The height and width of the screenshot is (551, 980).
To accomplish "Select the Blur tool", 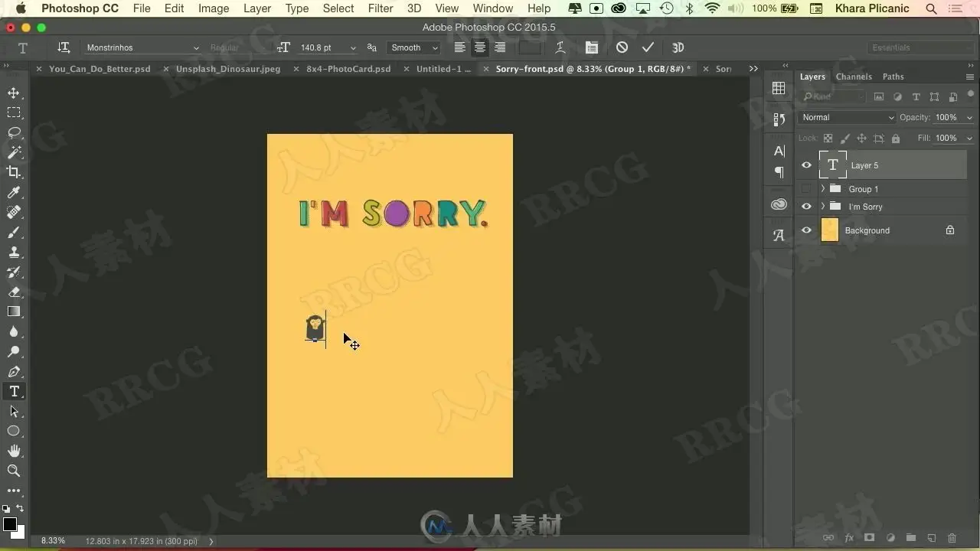I will coord(14,331).
